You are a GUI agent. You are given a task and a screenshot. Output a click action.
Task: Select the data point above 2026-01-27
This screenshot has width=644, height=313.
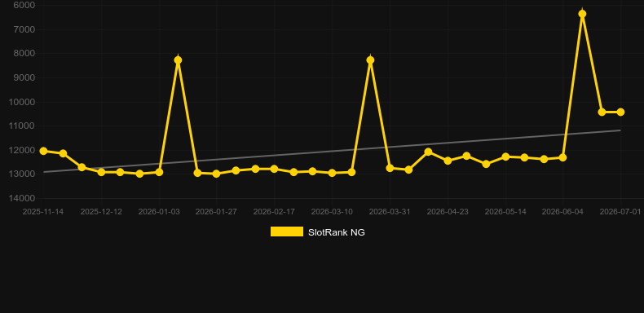click(x=217, y=174)
